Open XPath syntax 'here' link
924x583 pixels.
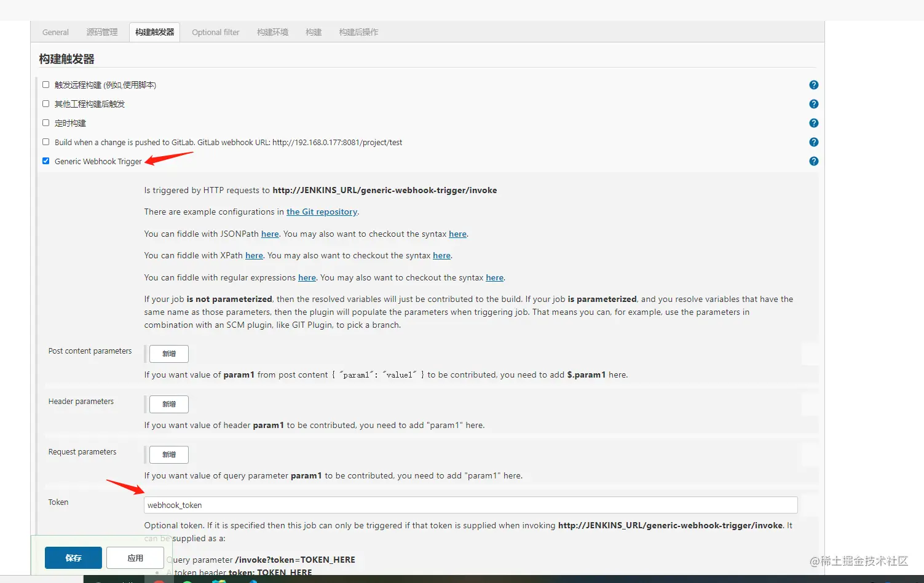click(441, 255)
